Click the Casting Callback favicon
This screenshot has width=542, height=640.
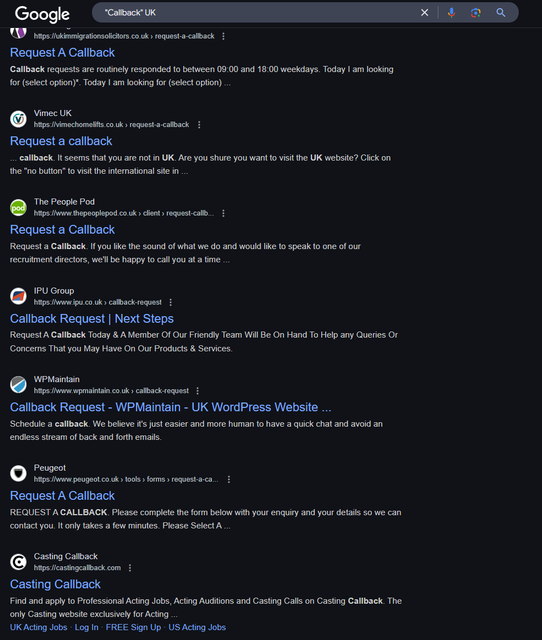pyautogui.click(x=18, y=562)
